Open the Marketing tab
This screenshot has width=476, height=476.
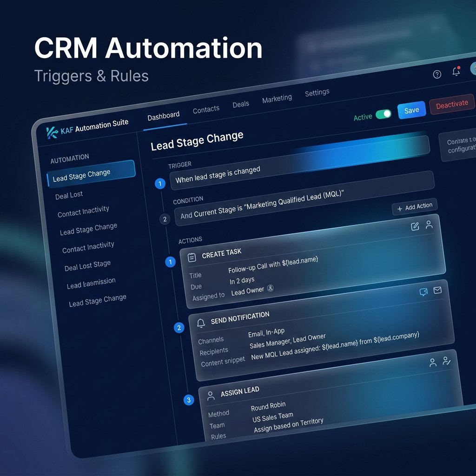pos(277,99)
